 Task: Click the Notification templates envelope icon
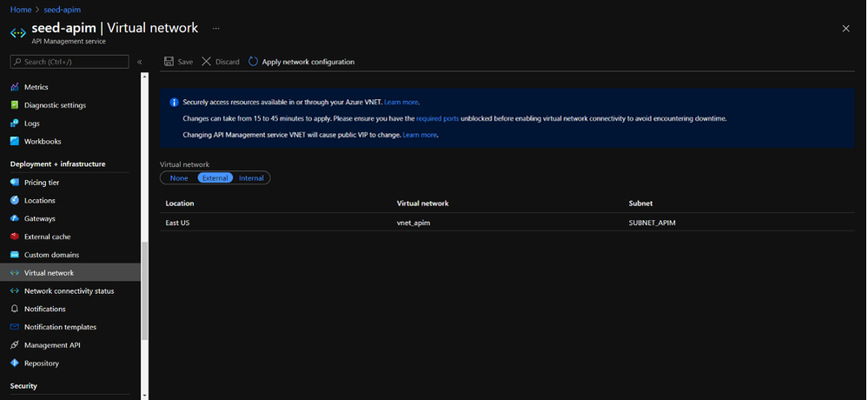click(x=15, y=327)
